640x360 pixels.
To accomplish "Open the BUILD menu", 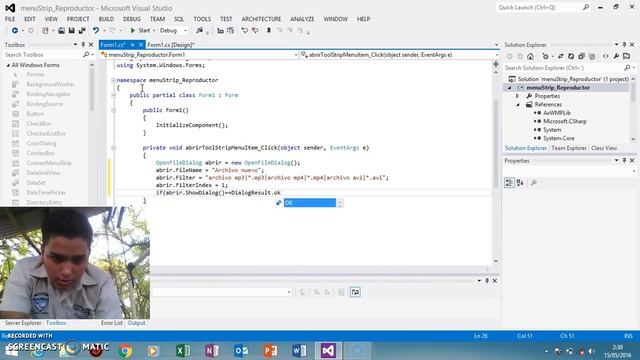I will coord(106,19).
